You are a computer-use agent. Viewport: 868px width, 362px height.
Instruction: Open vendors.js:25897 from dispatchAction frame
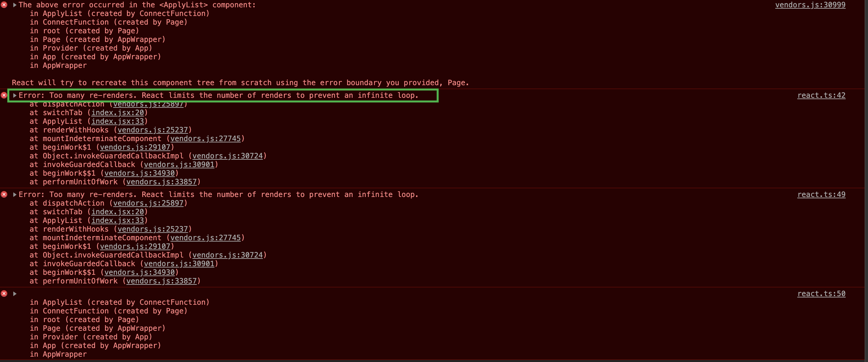[149, 104]
